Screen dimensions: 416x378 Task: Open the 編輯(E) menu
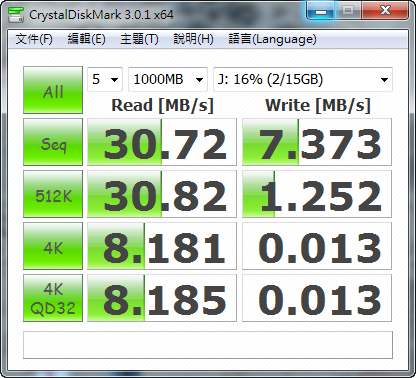tap(86, 39)
